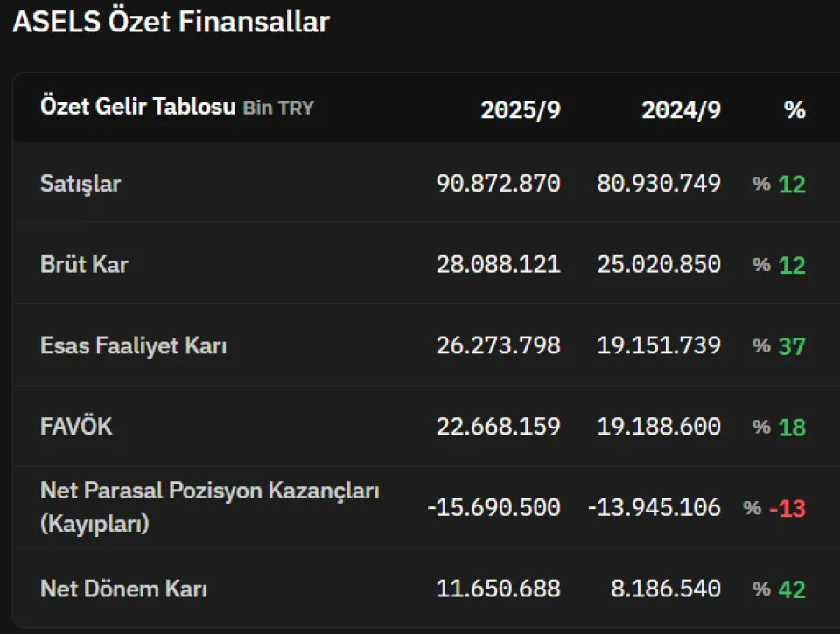
Task: Click the FAVÖK row label
Action: click(x=76, y=427)
